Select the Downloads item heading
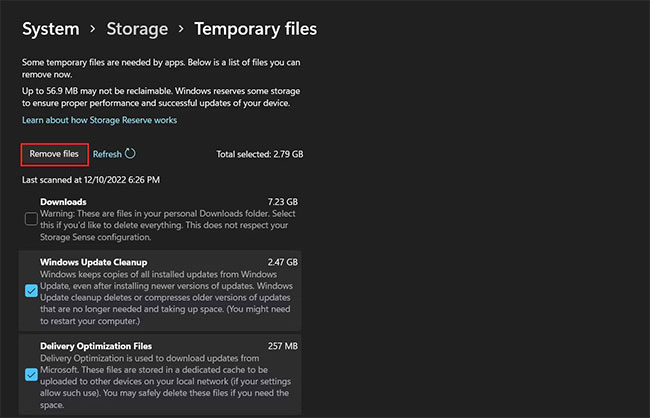This screenshot has width=650, height=418. pyautogui.click(x=63, y=202)
